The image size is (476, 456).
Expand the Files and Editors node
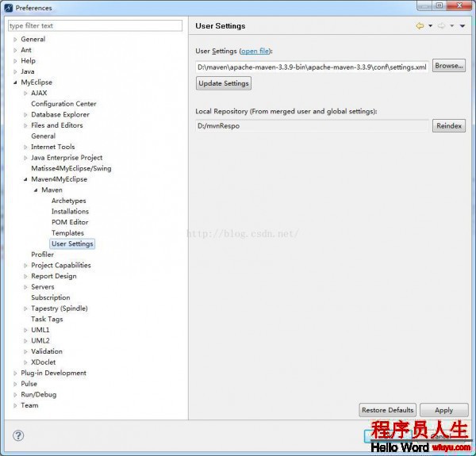pyautogui.click(x=25, y=125)
